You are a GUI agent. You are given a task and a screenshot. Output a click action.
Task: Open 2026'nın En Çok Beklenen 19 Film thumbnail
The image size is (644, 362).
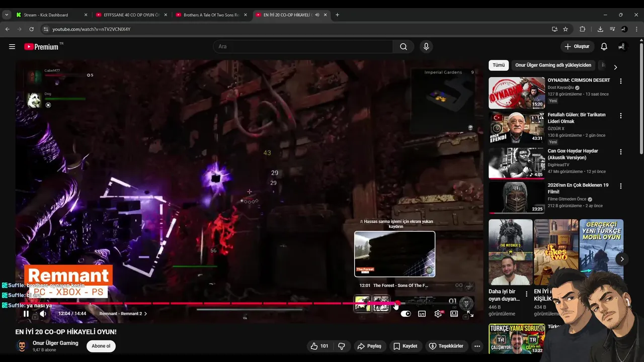pos(517,198)
